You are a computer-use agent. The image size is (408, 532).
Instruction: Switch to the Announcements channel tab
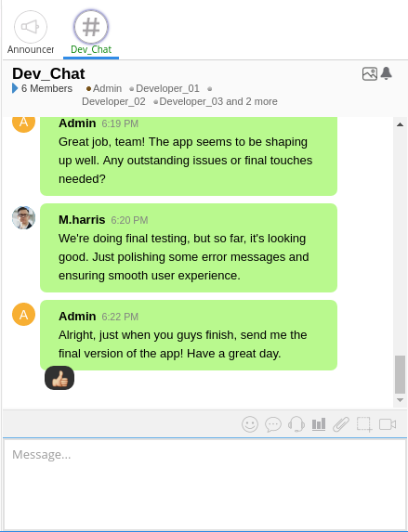[31, 32]
